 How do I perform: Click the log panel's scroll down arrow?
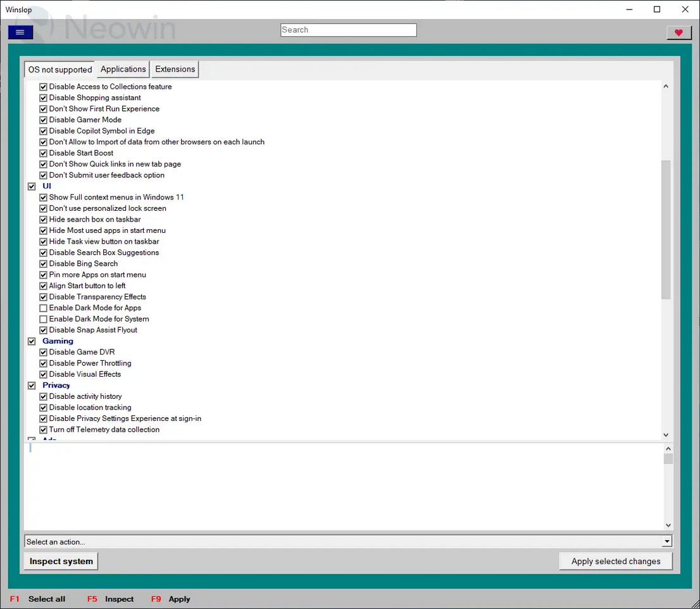tap(666, 525)
